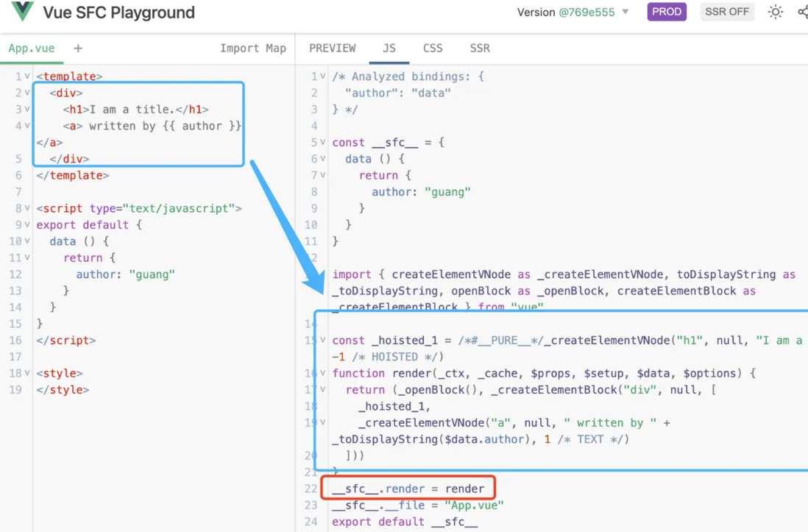
Task: Fold the return block at App.vue line 11
Action: [x=26, y=258]
